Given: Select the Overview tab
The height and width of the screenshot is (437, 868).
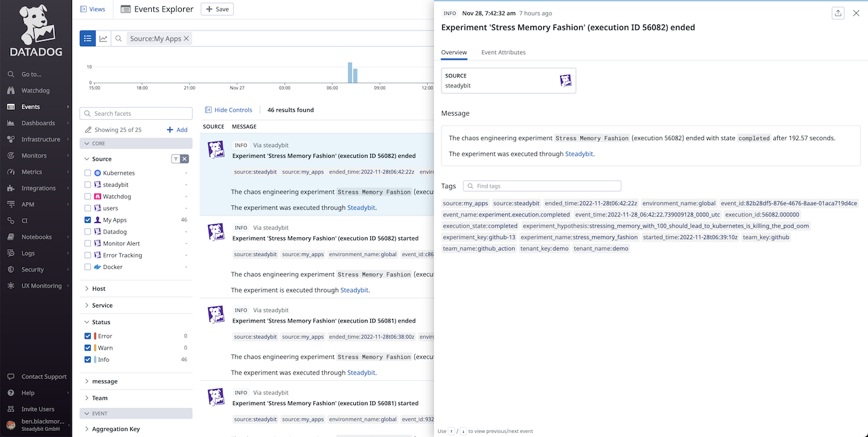Looking at the screenshot, I should point(454,52).
